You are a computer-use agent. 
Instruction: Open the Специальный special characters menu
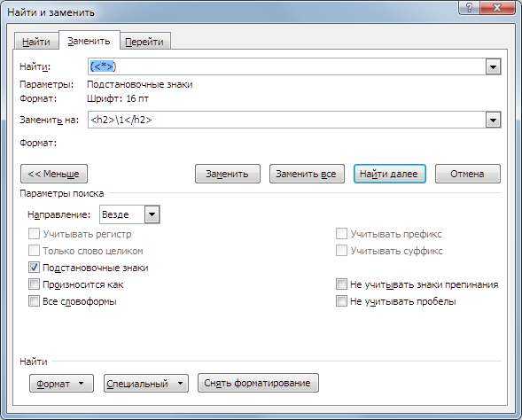(x=146, y=384)
